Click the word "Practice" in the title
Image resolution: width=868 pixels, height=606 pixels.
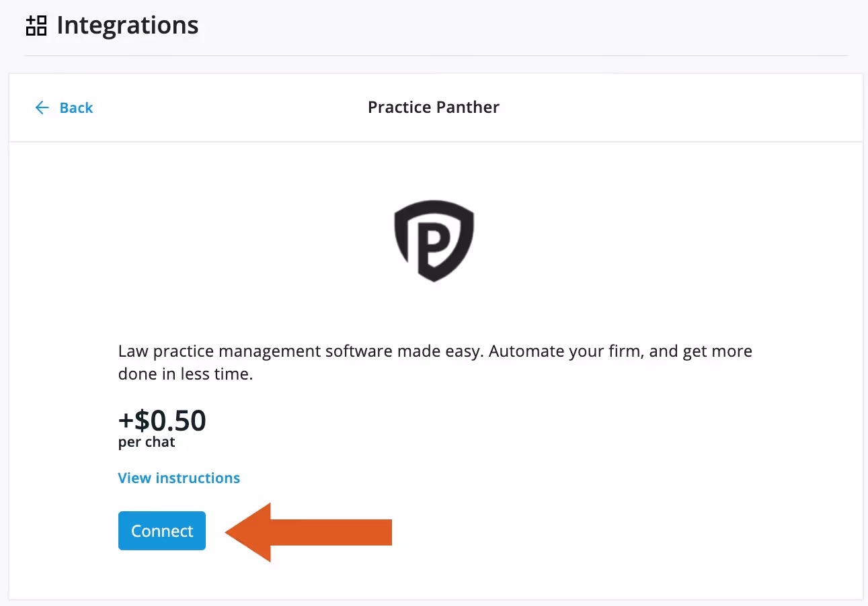pos(398,107)
